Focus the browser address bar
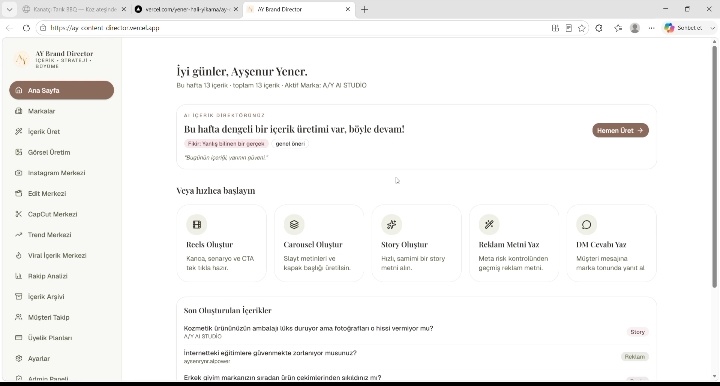The image size is (720, 386). pyautogui.click(x=294, y=28)
